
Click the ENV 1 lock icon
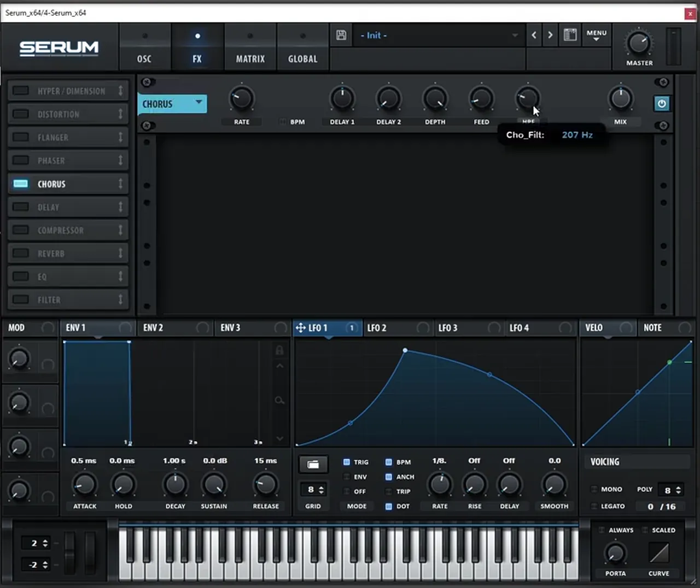[279, 350]
